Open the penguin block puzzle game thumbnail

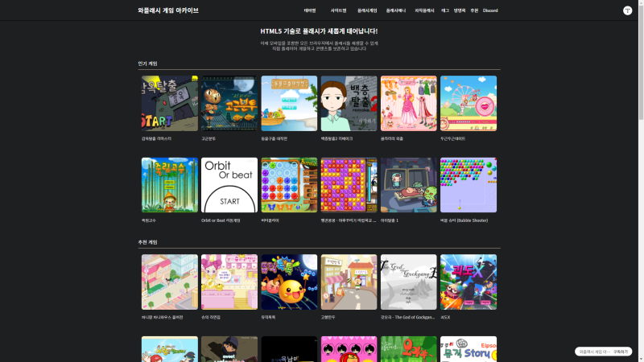point(349,185)
